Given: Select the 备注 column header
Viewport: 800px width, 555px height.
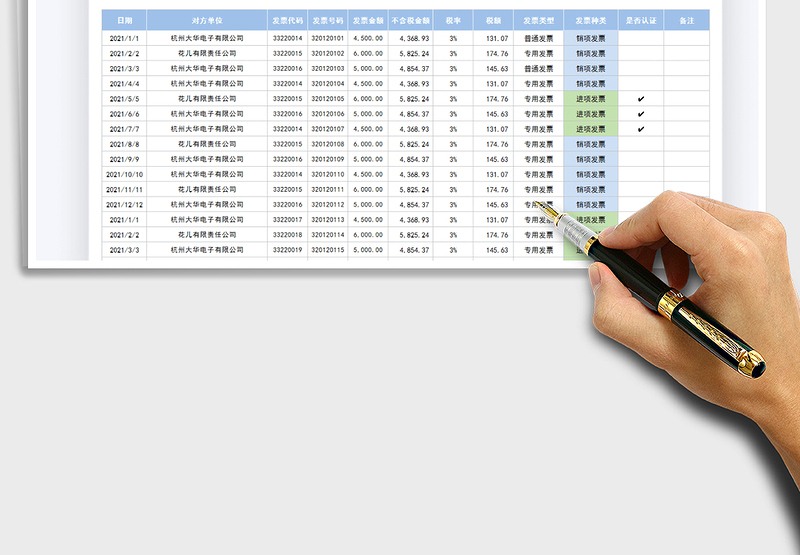Looking at the screenshot, I should (x=686, y=20).
